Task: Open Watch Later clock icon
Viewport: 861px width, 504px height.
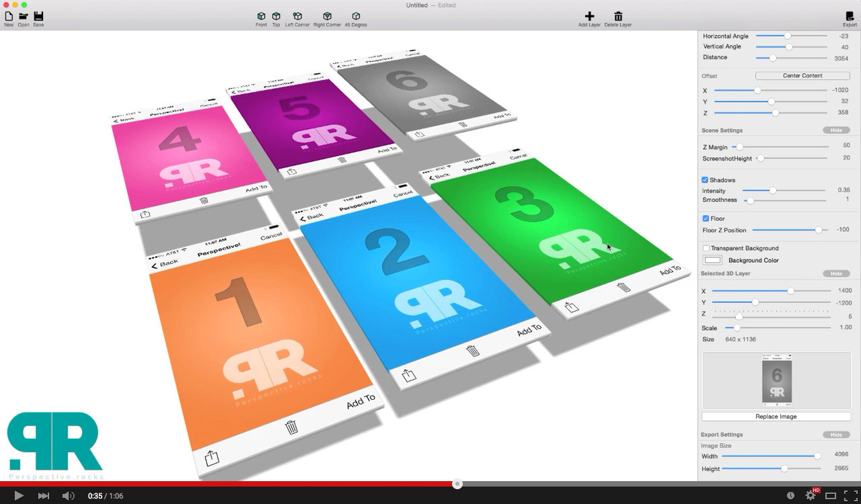Action: [790, 496]
